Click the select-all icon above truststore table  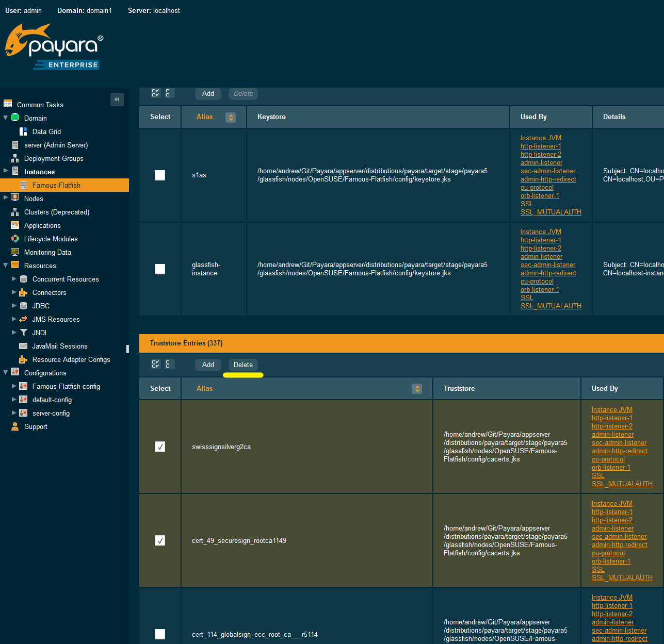tap(155, 365)
